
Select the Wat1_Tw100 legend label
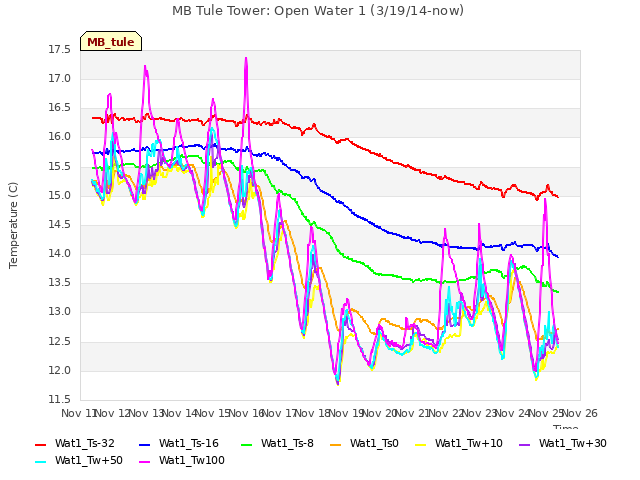192,460
